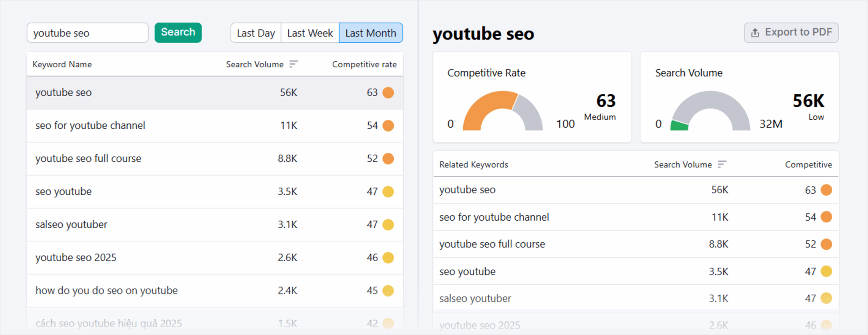The height and width of the screenshot is (335, 868).
Task: Select 'youtube seo full course' in left table
Action: coord(215,159)
